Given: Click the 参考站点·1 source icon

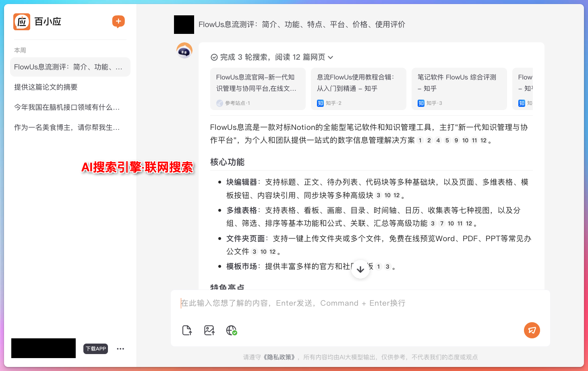Looking at the screenshot, I should pos(219,103).
